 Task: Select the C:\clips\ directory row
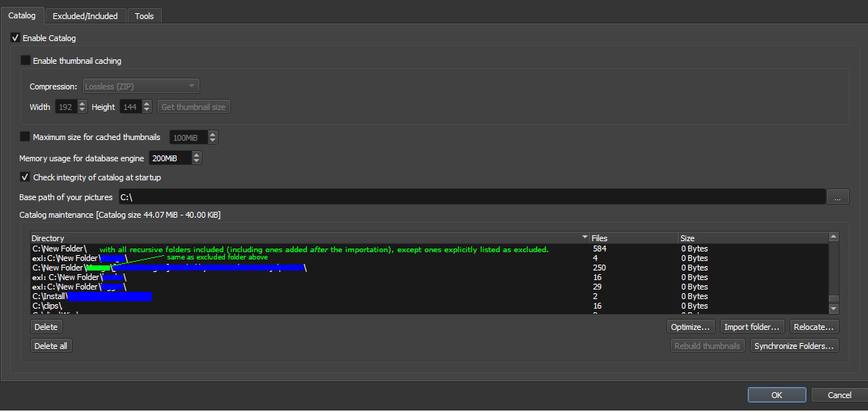(x=429, y=306)
